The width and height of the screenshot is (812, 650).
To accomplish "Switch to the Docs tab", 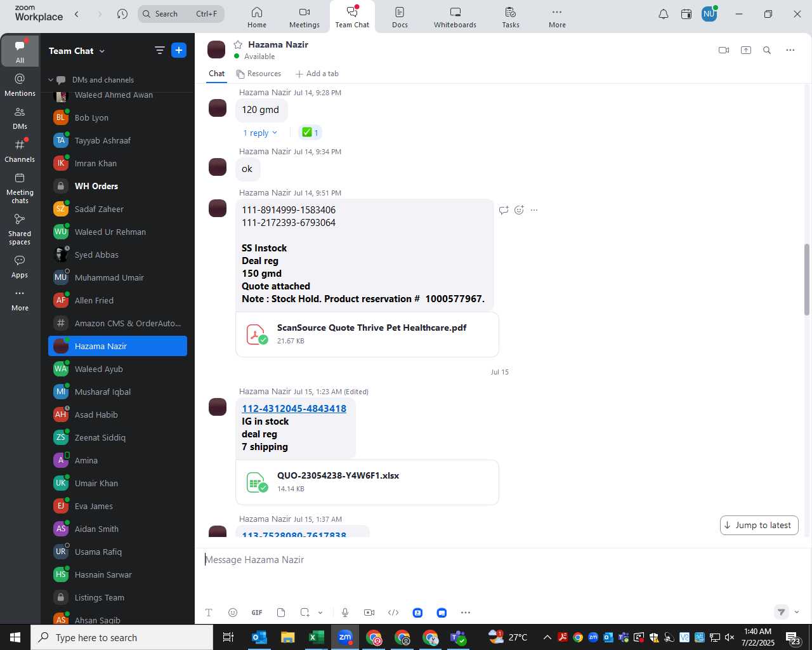I will (400, 17).
